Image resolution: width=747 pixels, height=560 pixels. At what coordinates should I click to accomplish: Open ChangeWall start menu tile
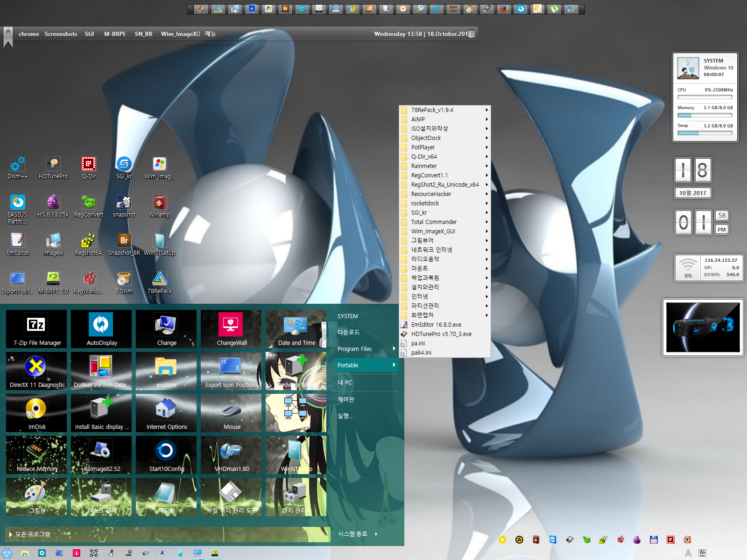[232, 329]
